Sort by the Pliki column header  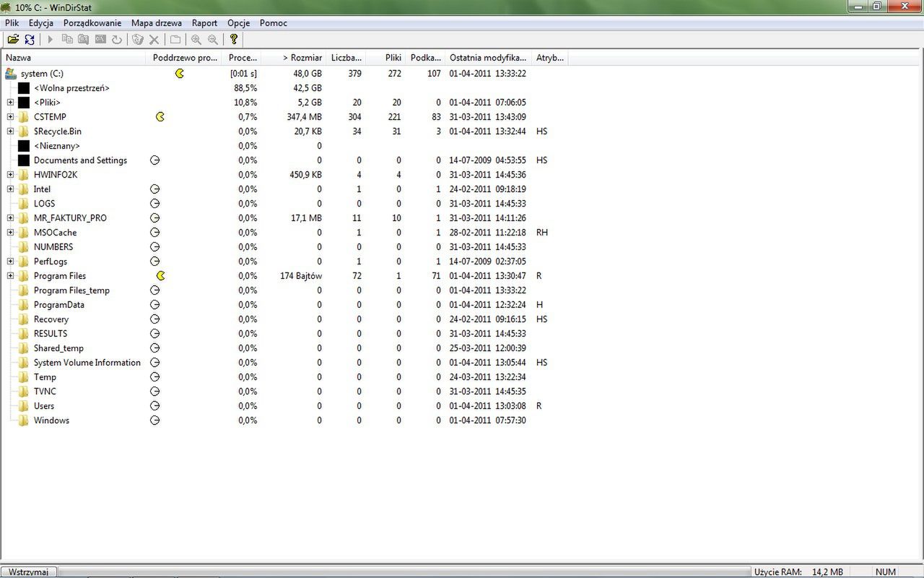coord(385,57)
